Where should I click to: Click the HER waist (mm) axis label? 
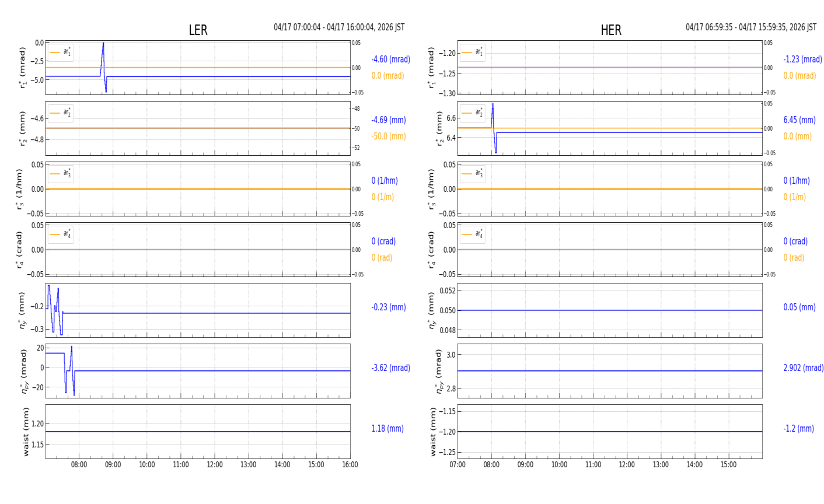[434, 432]
